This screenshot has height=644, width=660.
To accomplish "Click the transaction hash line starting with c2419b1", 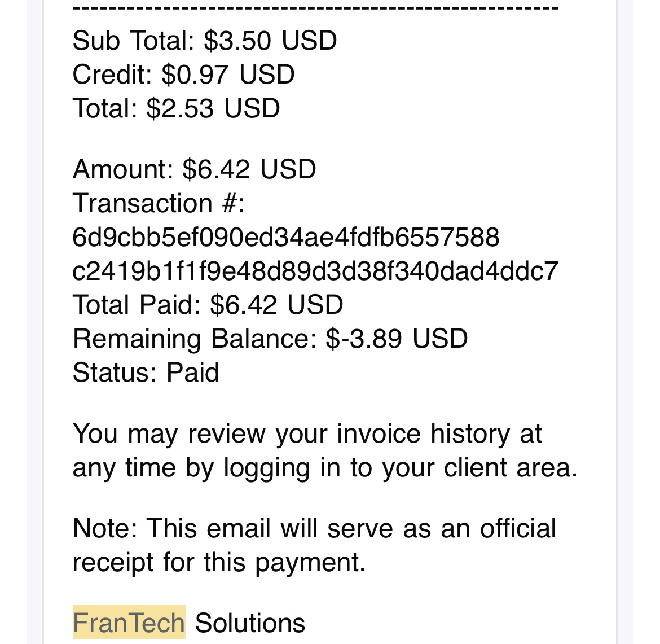I will coord(315,271).
